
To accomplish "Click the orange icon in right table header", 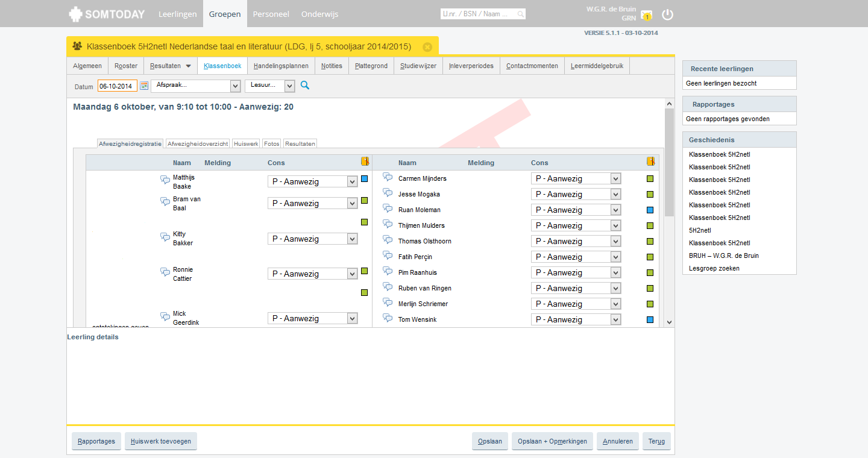I will pyautogui.click(x=650, y=162).
